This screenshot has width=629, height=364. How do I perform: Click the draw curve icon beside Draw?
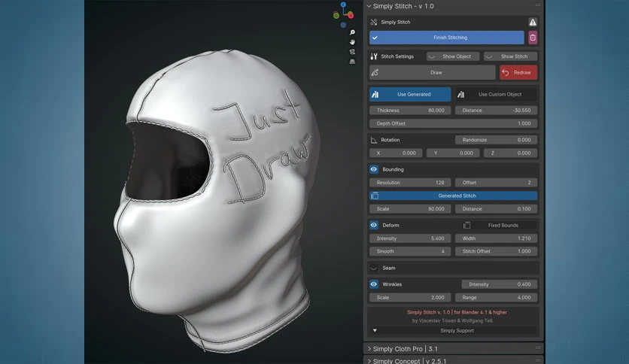(x=375, y=72)
